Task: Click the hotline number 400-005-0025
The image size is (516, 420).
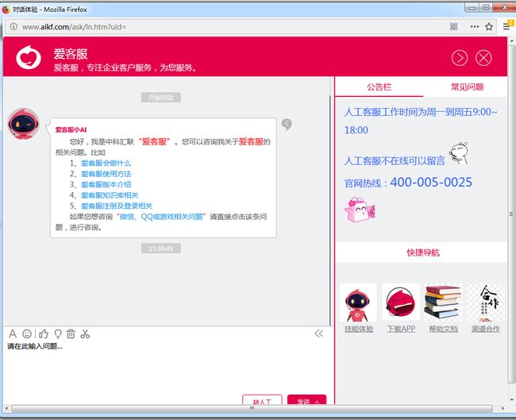Action: [x=431, y=183]
